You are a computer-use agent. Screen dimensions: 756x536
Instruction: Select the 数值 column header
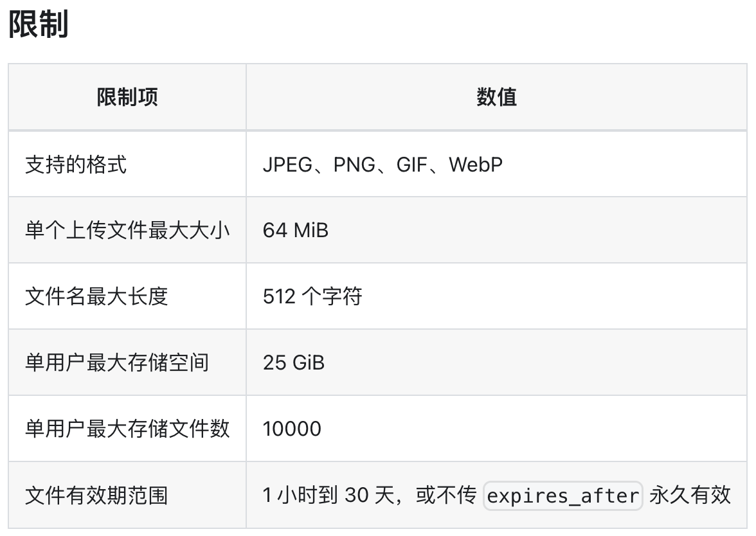tap(496, 97)
